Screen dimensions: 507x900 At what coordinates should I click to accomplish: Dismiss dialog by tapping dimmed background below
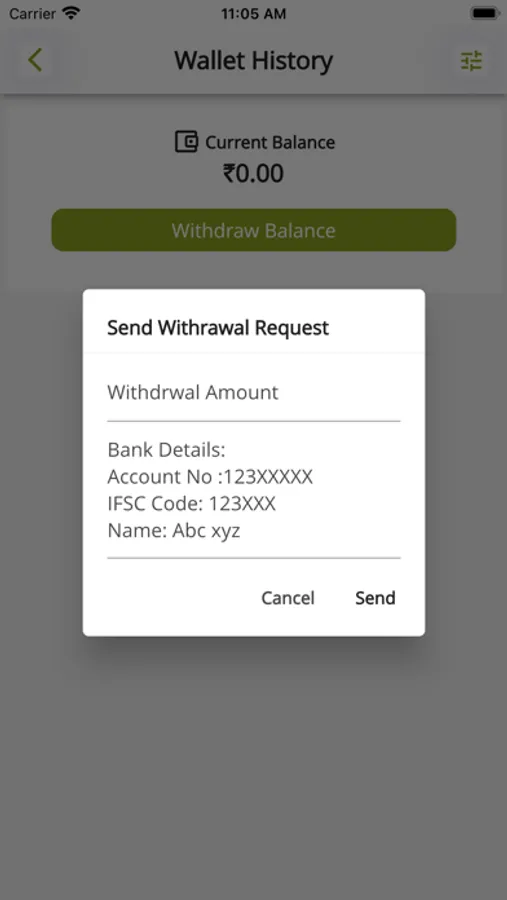tap(253, 763)
